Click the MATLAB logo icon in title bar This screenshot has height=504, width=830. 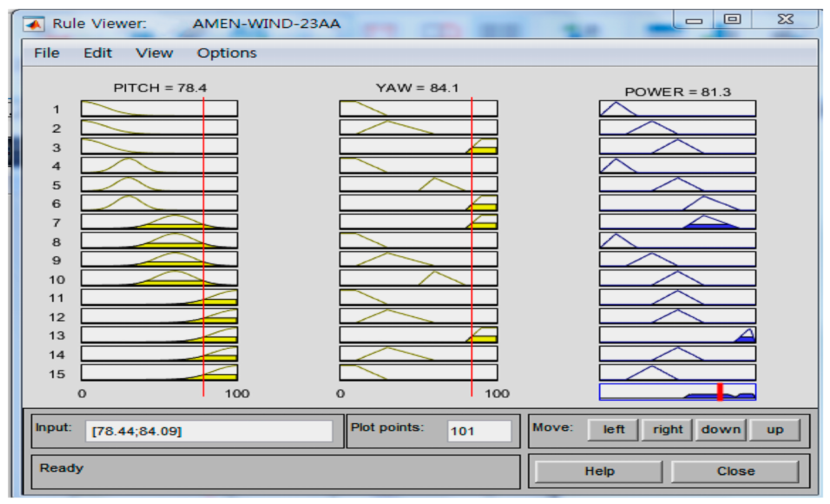33,24
